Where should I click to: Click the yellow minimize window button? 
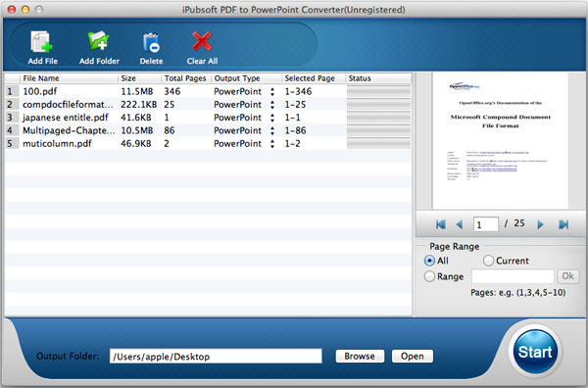coord(25,10)
